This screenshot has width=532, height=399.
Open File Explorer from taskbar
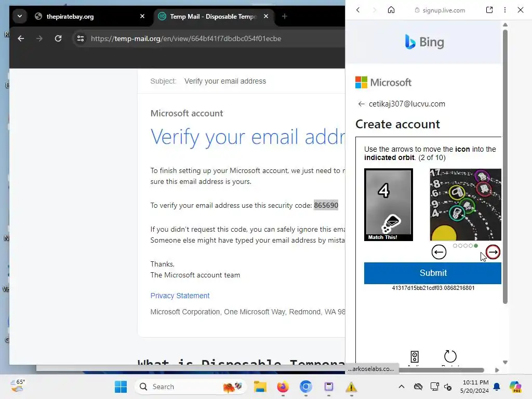(260, 387)
